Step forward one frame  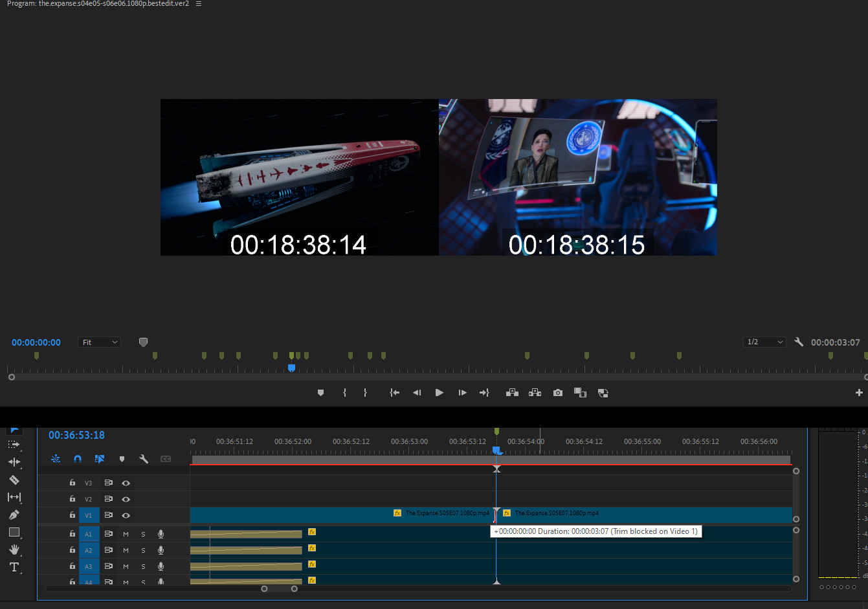click(x=462, y=393)
